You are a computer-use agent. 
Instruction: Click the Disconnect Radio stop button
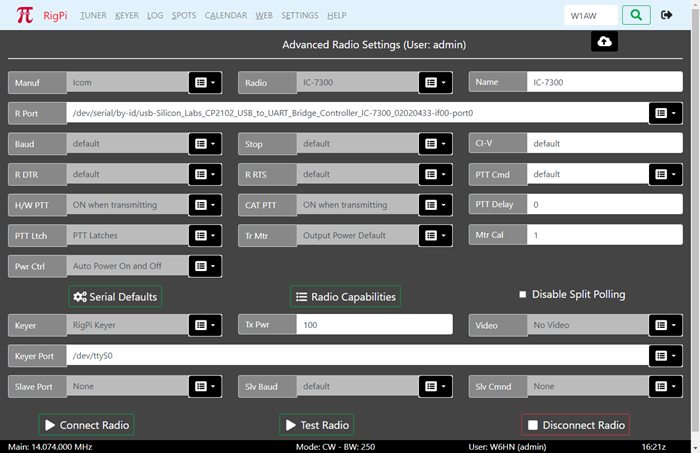(x=575, y=425)
